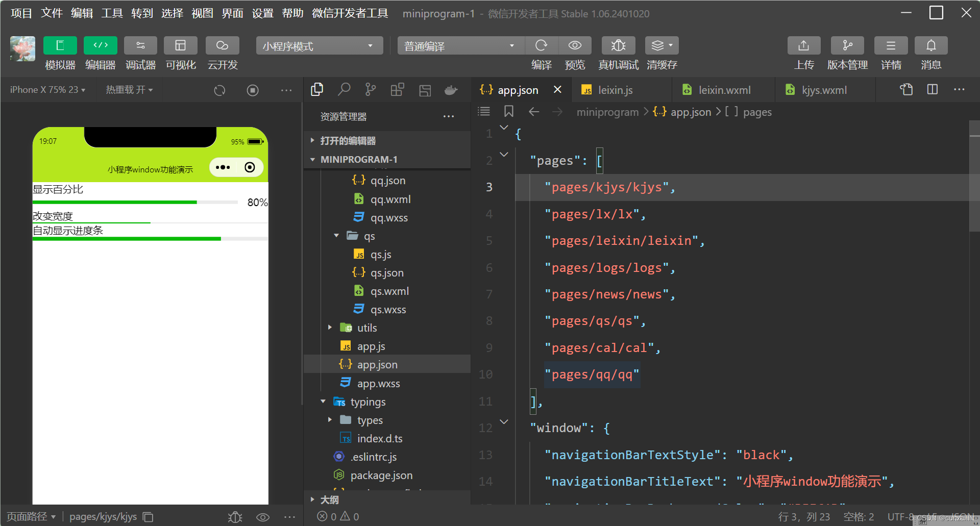Open the normal compile mode dropdown
This screenshot has width=980, height=526.
click(461, 46)
